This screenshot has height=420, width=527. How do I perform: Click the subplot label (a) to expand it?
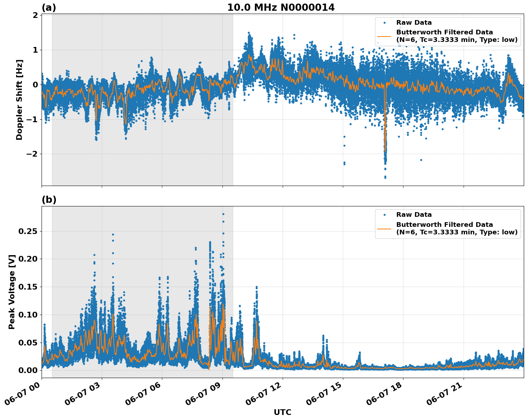click(x=50, y=6)
